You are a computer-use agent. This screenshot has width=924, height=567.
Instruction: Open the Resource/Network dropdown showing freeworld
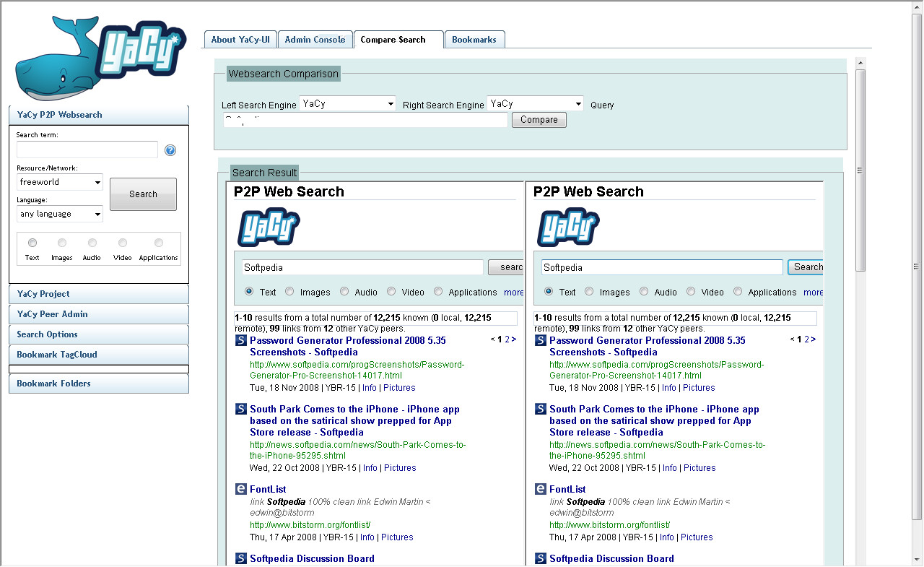(x=60, y=182)
